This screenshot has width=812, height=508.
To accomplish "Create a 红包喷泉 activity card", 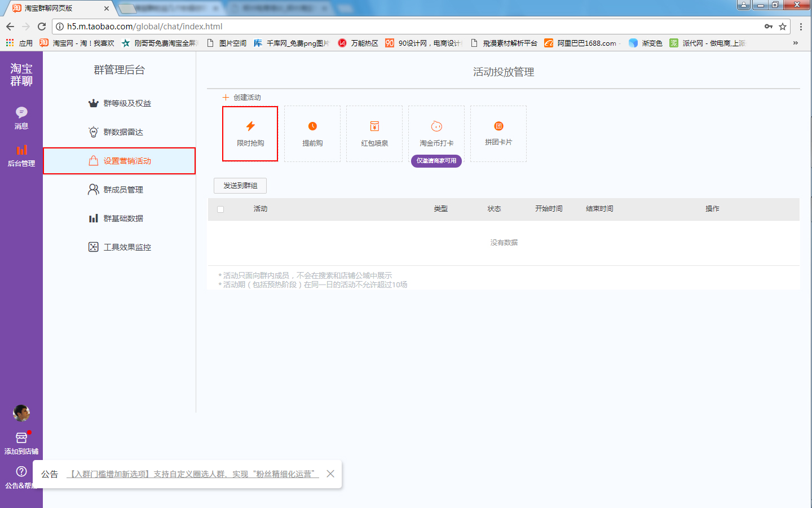I will [x=374, y=134].
